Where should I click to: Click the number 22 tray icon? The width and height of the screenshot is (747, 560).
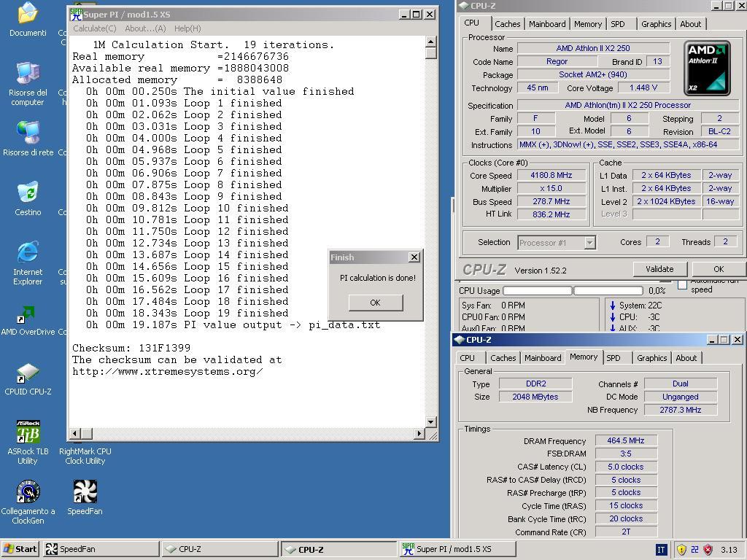[x=694, y=550]
